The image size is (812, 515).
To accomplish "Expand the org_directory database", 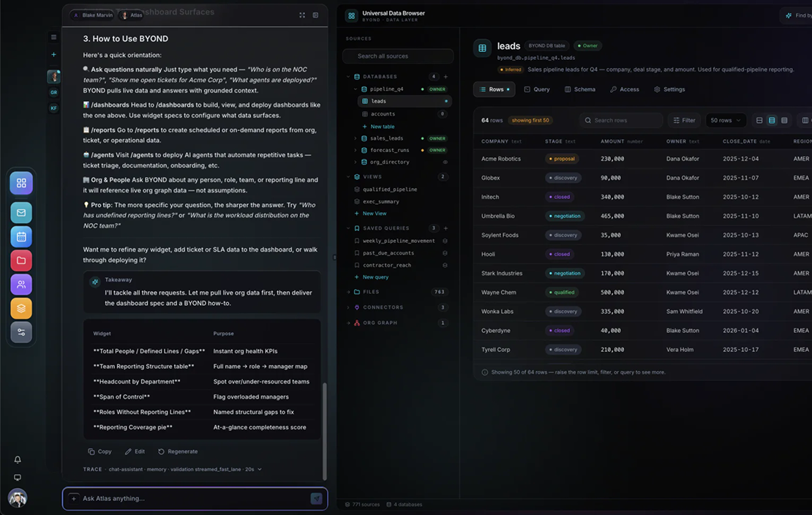I will click(x=356, y=162).
